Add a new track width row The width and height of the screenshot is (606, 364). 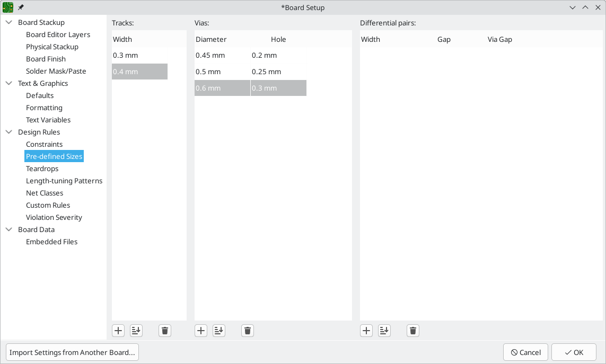(118, 331)
